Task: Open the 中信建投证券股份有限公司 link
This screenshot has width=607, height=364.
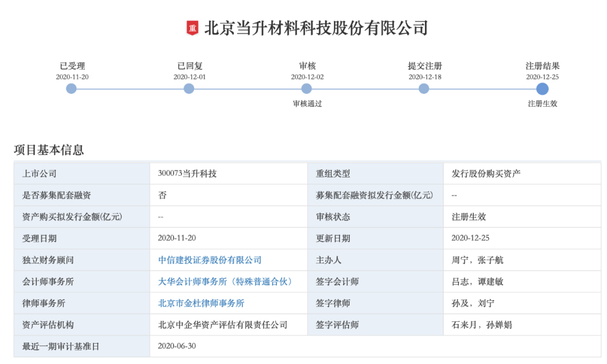Action: click(x=210, y=260)
